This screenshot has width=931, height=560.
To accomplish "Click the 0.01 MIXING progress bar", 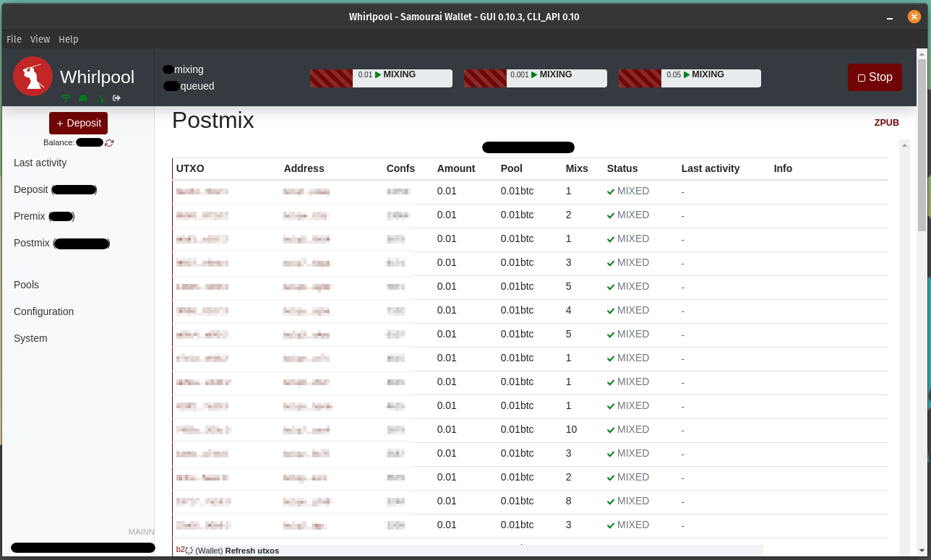I will 381,78.
